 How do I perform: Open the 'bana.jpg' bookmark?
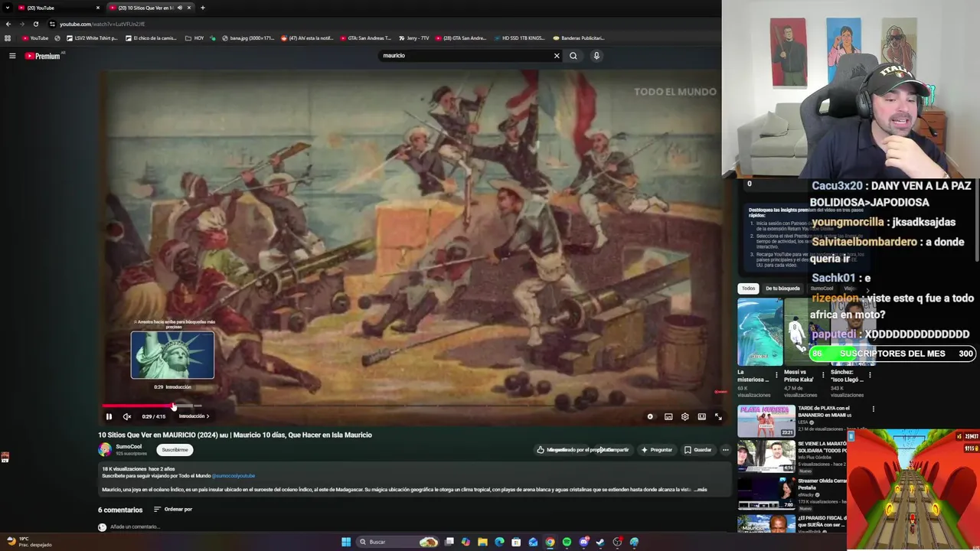(x=247, y=38)
